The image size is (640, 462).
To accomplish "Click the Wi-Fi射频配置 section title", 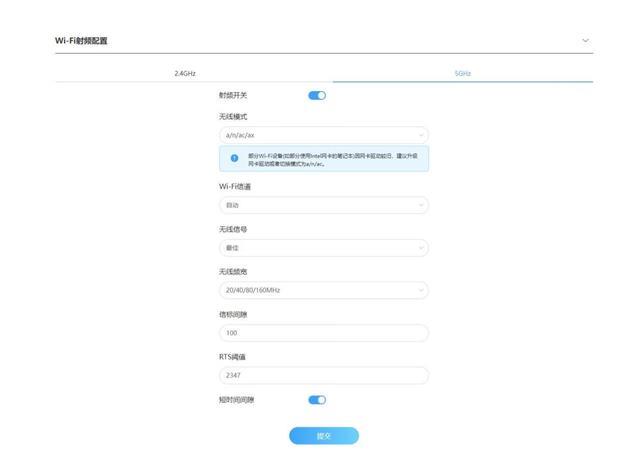I will (81, 40).
